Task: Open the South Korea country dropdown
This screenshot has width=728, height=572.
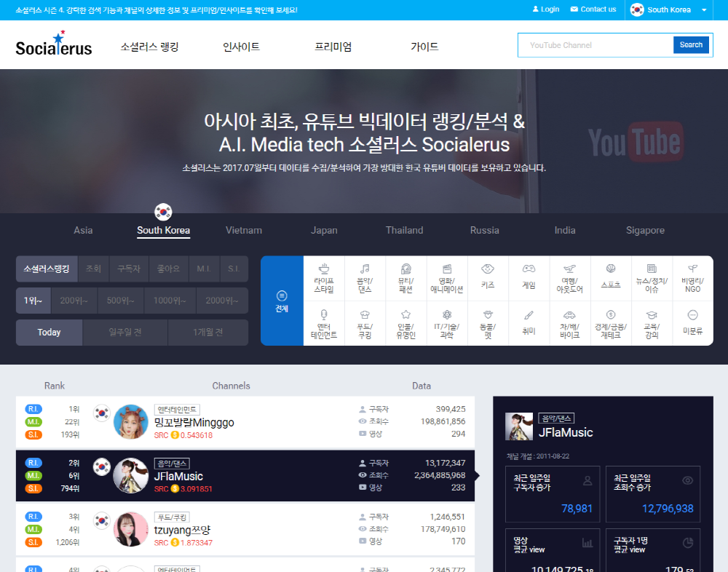Action: 669,10
